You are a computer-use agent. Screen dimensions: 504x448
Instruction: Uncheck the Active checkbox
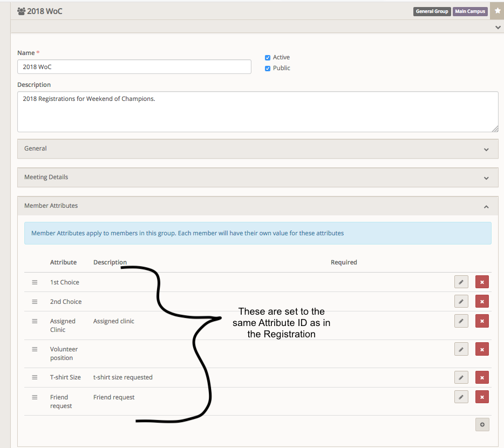point(267,57)
